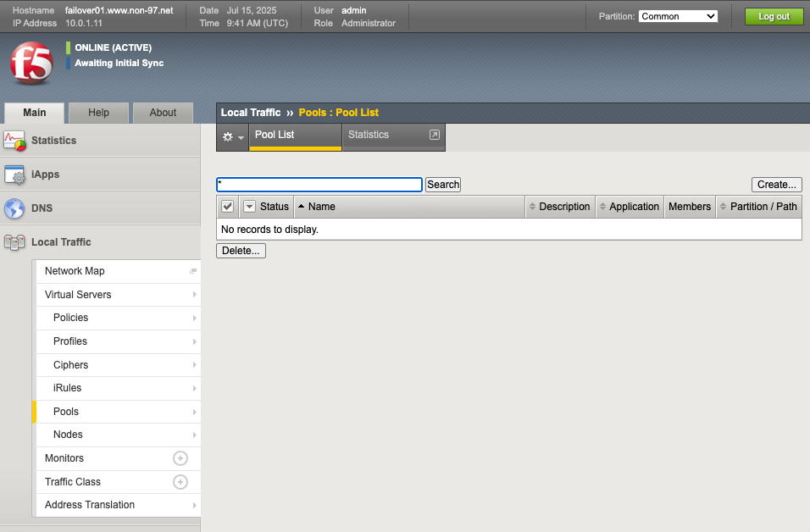Open the pool settings gear menu
The image size is (810, 532).
[232, 137]
